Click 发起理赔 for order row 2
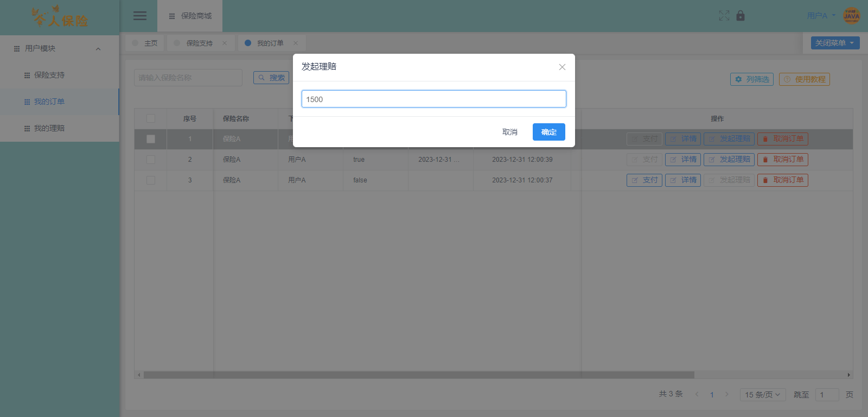The height and width of the screenshot is (417, 868). [729, 160]
